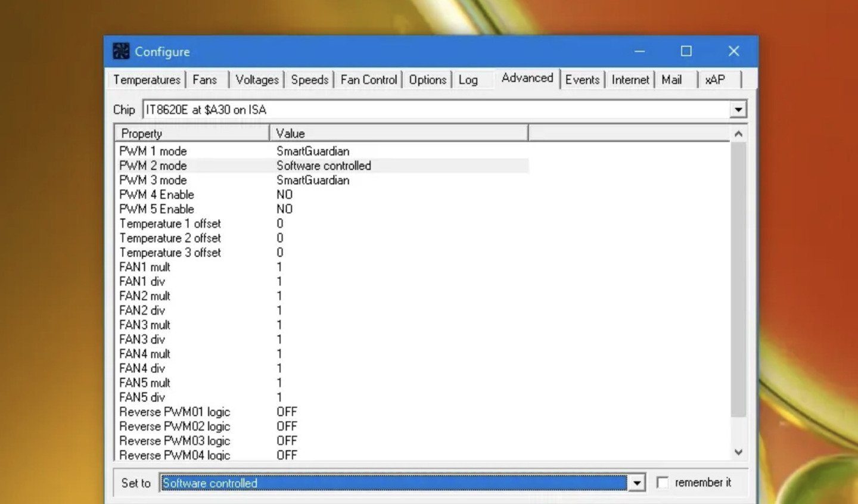This screenshot has height=504, width=858.
Task: Switch to the Internet tab
Action: pos(630,80)
